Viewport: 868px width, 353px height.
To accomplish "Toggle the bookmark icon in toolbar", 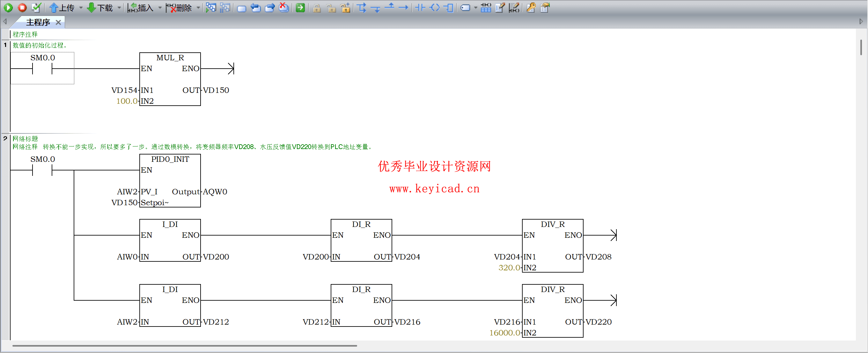I will 242,7.
